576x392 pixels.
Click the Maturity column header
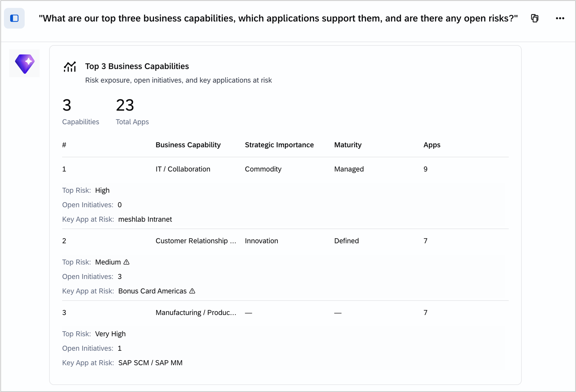point(348,145)
